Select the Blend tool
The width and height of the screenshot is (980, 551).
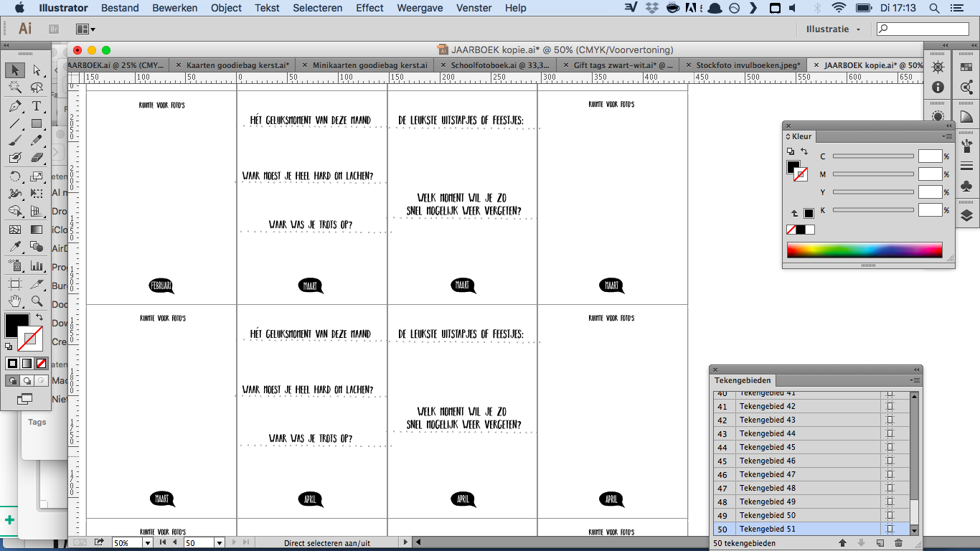pos(37,247)
